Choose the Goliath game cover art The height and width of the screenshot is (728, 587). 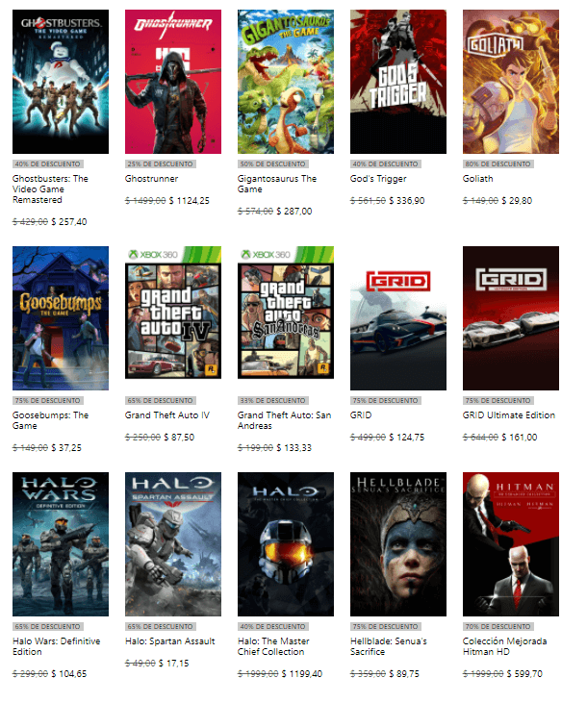[x=511, y=82]
